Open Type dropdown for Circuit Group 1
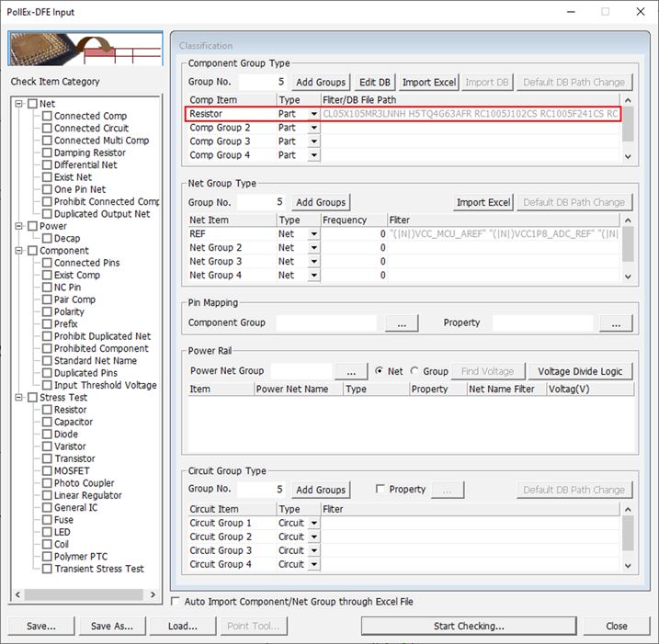659x644 pixels. [313, 524]
